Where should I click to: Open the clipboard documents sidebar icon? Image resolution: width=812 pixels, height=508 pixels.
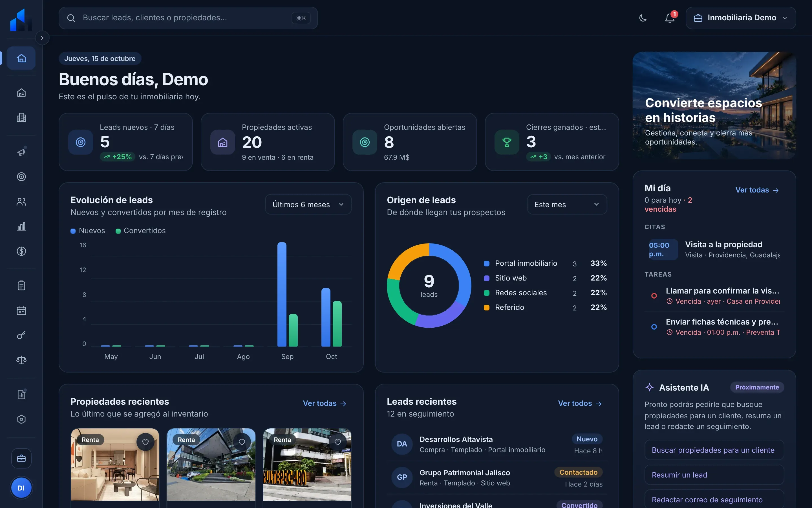tap(21, 286)
